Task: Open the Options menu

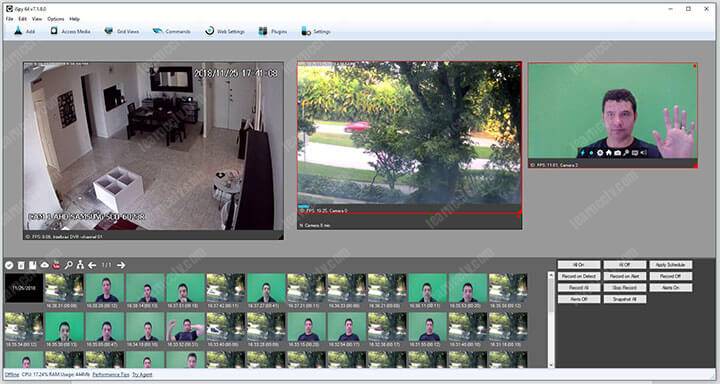Action: (56, 19)
